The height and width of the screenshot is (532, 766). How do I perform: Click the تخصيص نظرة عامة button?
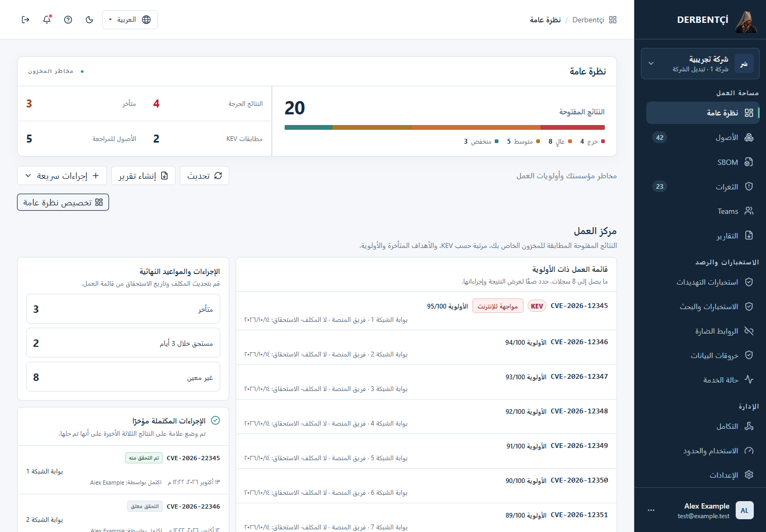[63, 202]
